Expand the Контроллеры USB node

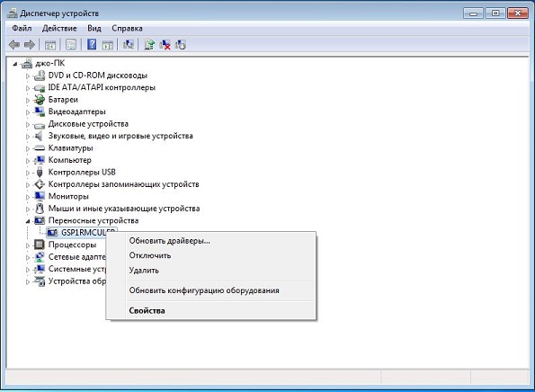tap(28, 173)
